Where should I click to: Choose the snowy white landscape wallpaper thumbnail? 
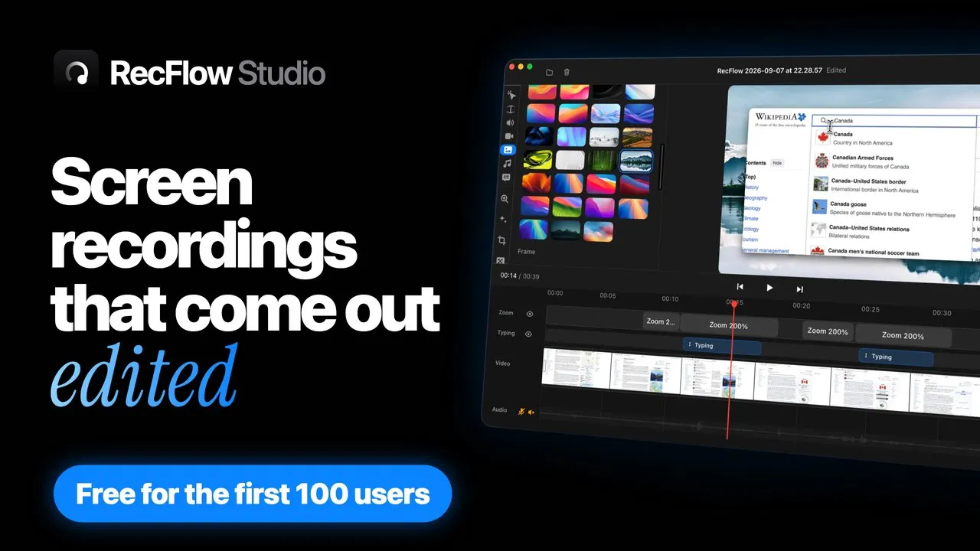pos(605,136)
